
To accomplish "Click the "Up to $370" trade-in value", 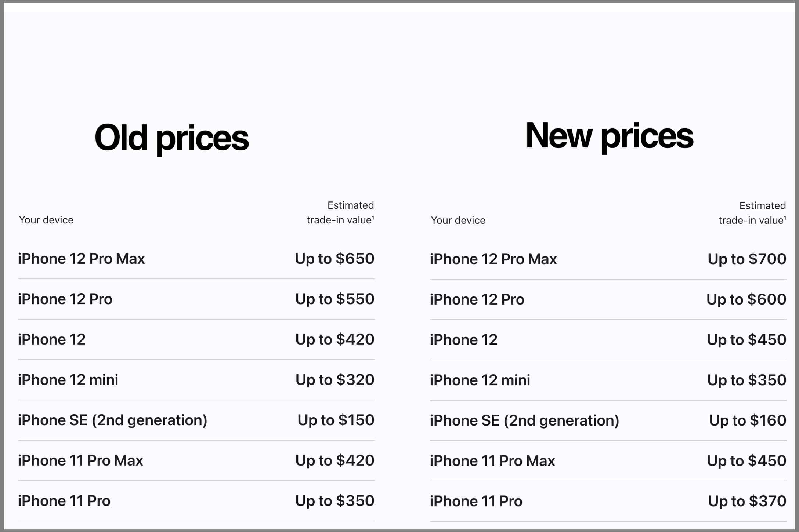I will (747, 501).
